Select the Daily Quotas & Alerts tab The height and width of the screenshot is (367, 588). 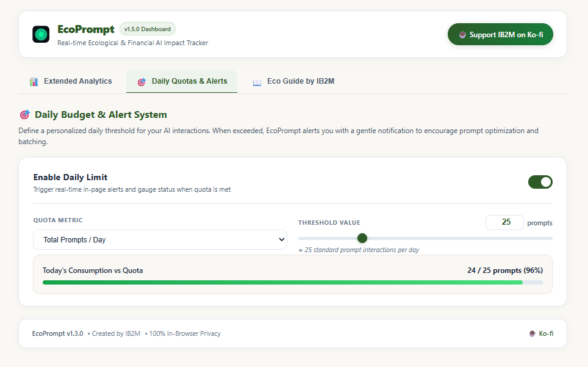[x=182, y=81]
